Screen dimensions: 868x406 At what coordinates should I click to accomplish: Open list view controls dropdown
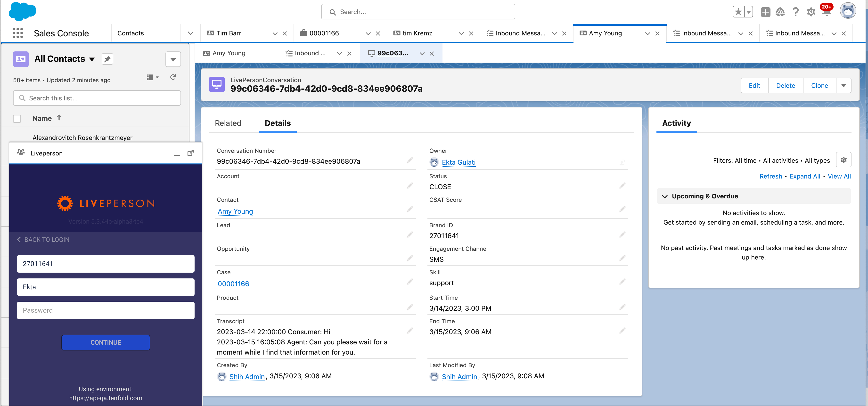point(173,59)
